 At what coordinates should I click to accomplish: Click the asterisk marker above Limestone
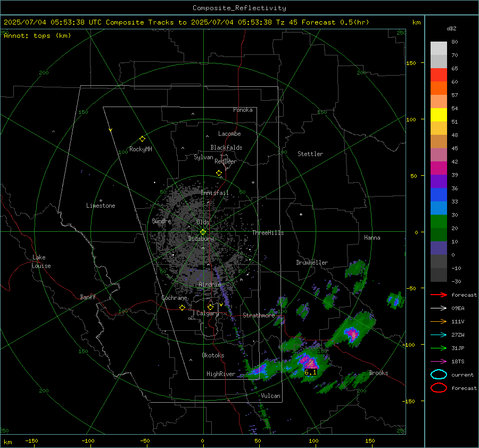(x=101, y=201)
